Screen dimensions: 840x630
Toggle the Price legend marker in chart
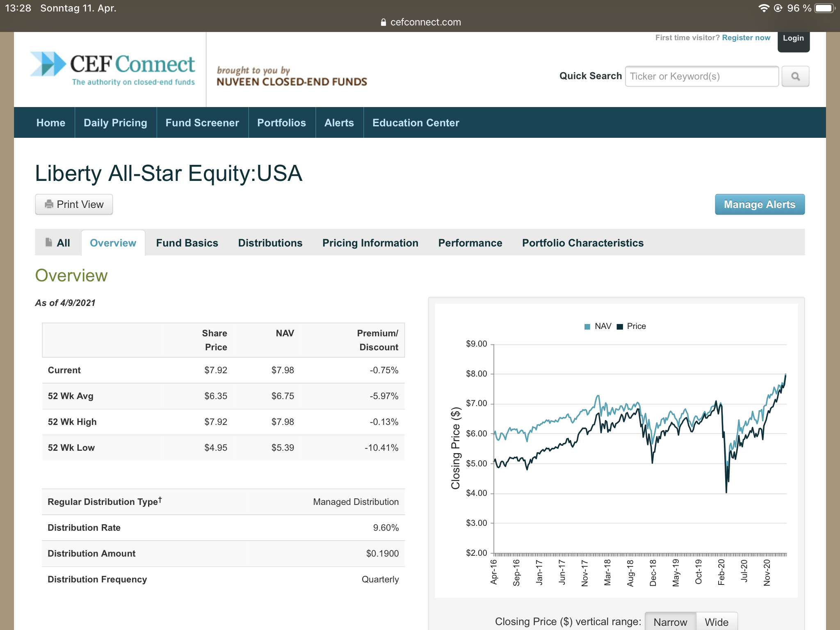[x=620, y=326]
